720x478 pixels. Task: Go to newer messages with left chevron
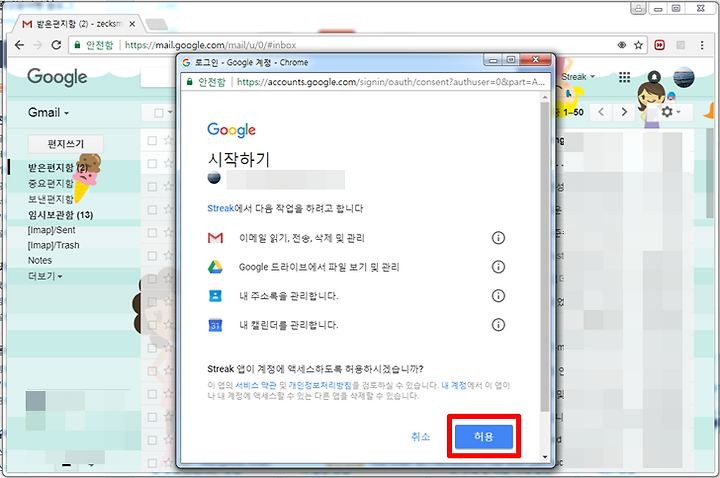tap(601, 112)
